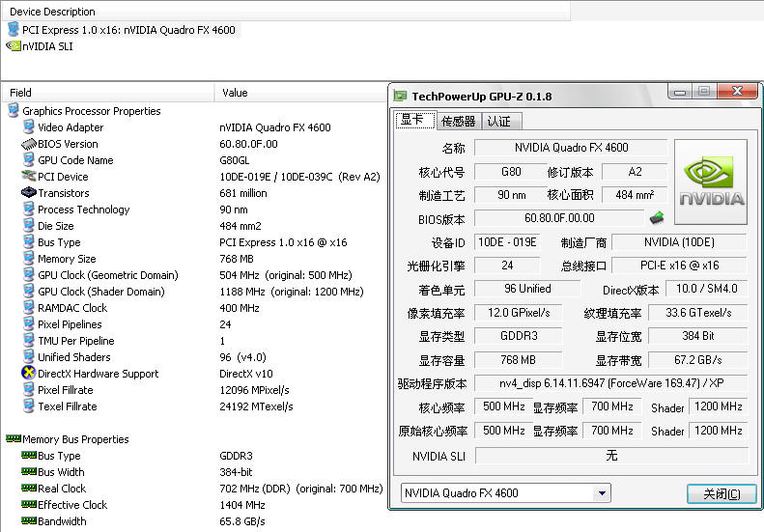Select the 显卡 (Graphics Card) tab
Viewport: 764px width, 532px height.
click(x=414, y=120)
